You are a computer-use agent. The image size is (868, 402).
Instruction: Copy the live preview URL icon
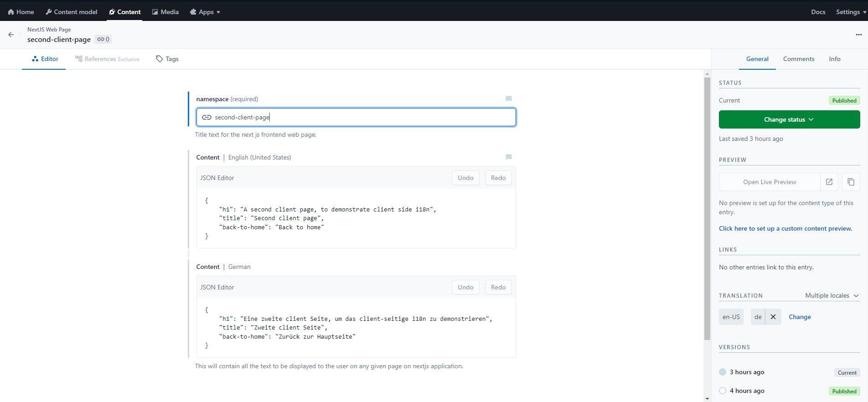tap(851, 182)
